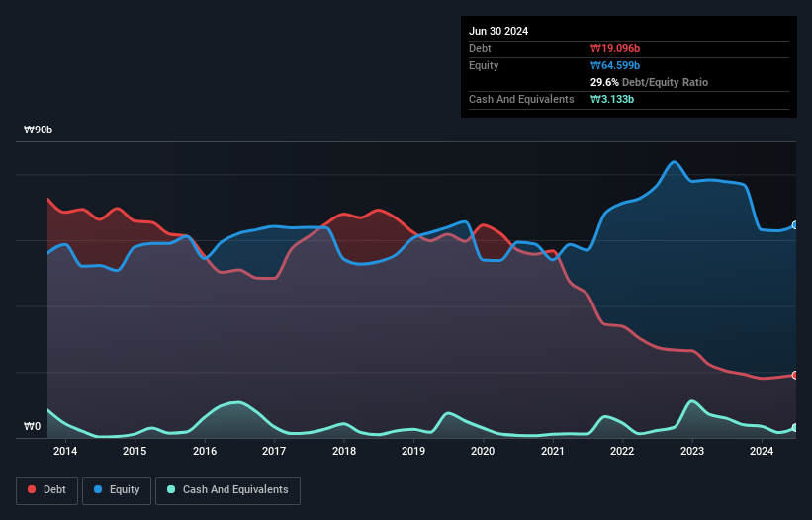
Task: Select the 2021 x-axis label
Action: (553, 451)
